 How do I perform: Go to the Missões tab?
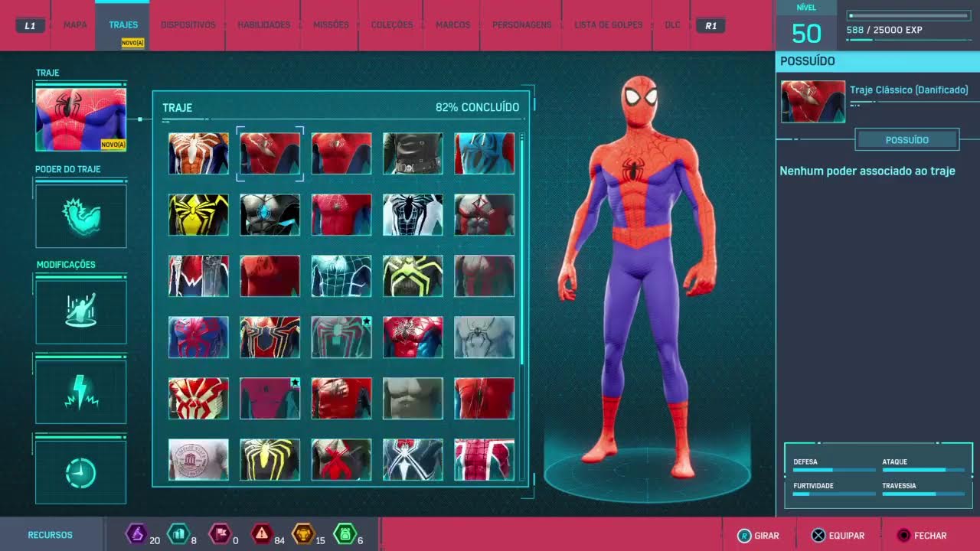(331, 25)
